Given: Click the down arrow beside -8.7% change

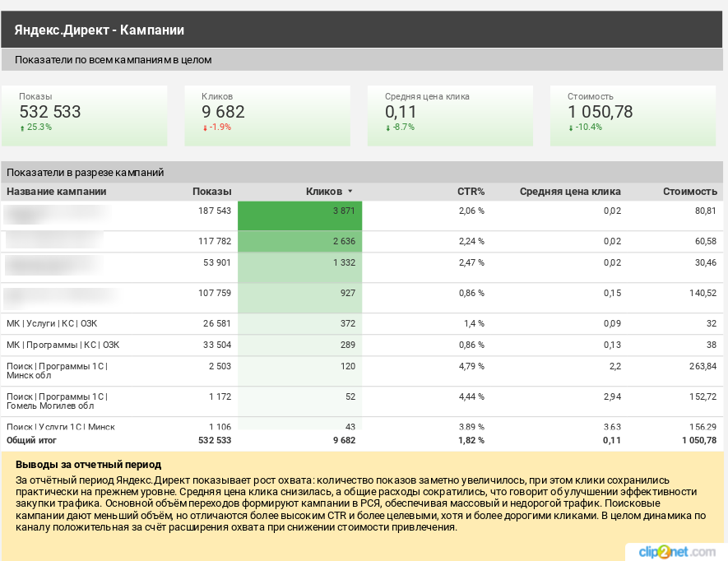Looking at the screenshot, I should 387,128.
